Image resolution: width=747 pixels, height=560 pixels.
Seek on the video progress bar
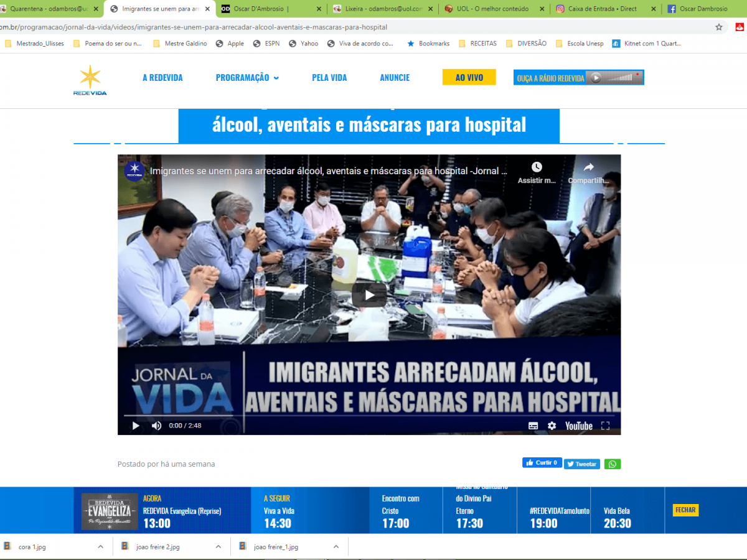[x=369, y=415]
